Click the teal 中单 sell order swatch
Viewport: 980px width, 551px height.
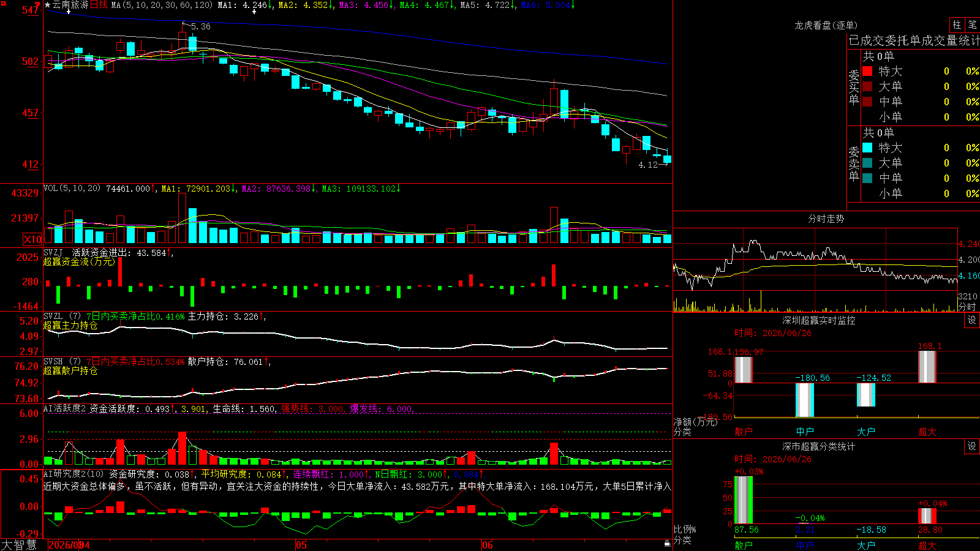867,178
